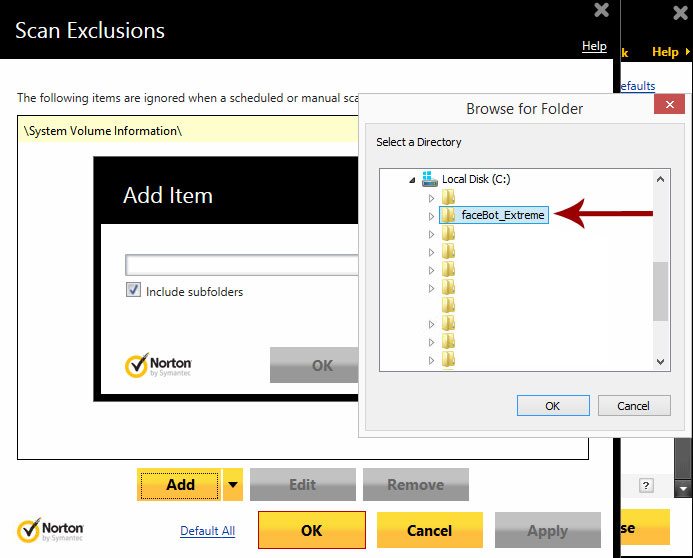Click the Edit button
The height and width of the screenshot is (558, 693).
click(x=303, y=485)
